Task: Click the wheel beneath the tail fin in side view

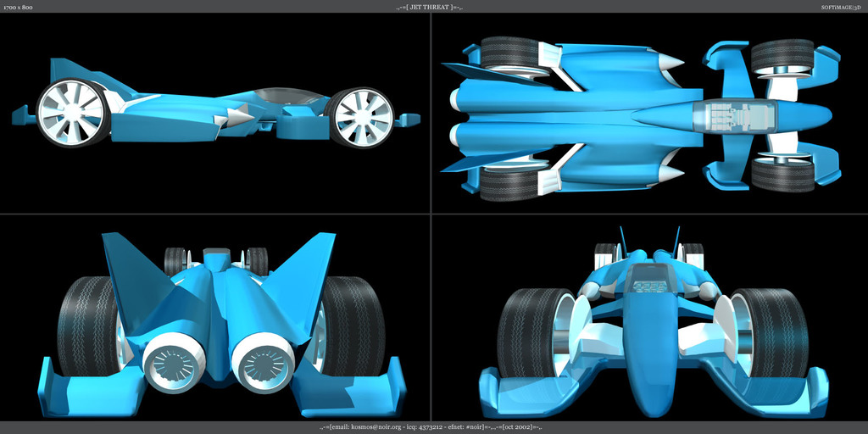Action: coord(72,113)
